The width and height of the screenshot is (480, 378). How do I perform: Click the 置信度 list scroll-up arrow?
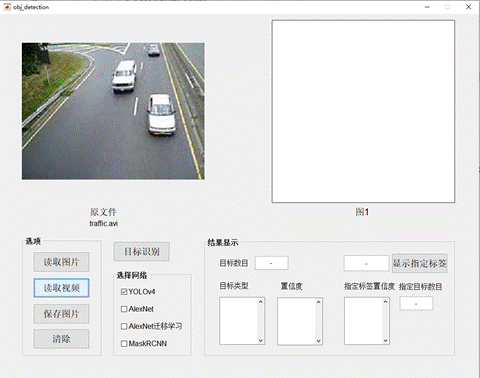click(318, 302)
